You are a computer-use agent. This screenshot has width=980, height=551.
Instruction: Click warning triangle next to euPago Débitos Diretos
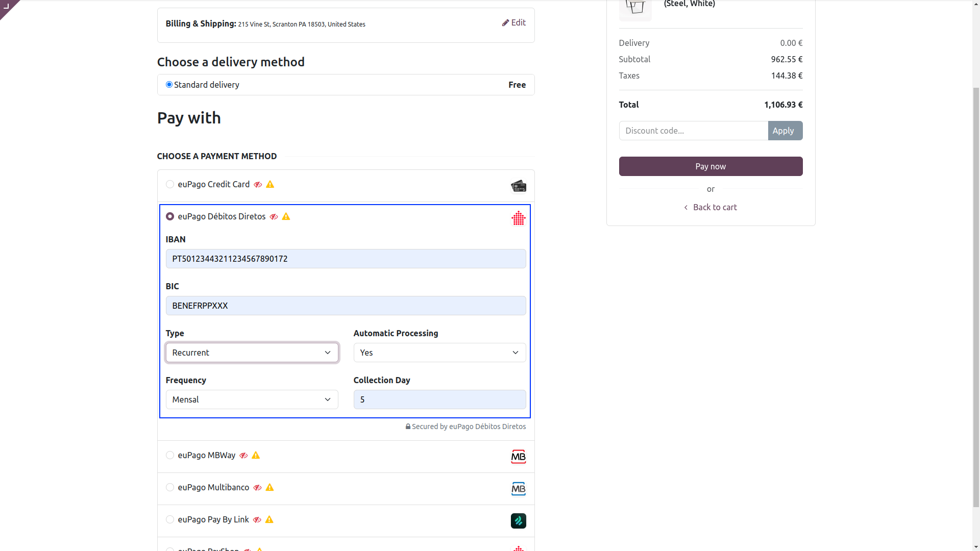click(x=286, y=216)
